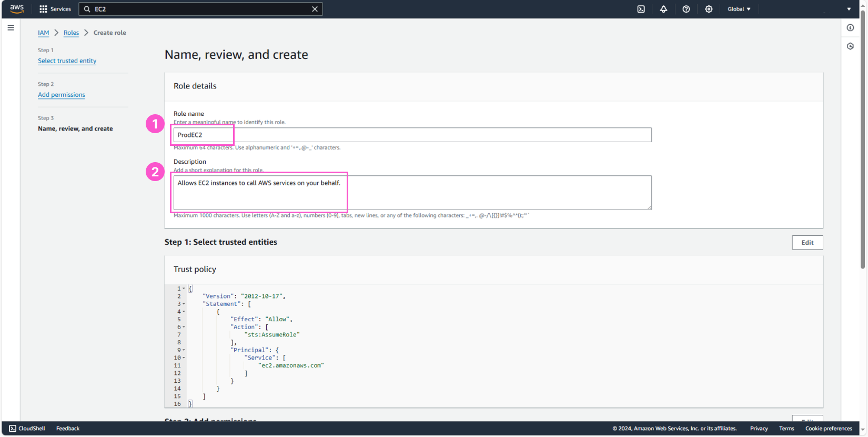Open Cookie preferences

pos(829,429)
